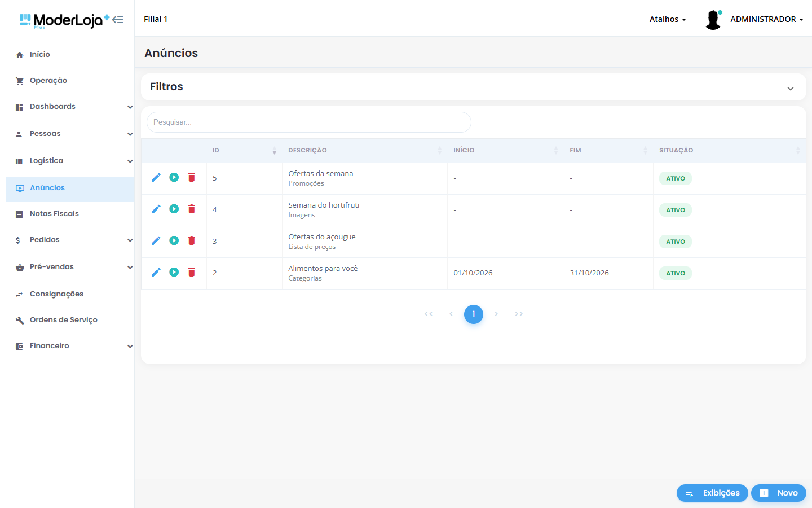Expand the Financeiro submenu

point(130,347)
